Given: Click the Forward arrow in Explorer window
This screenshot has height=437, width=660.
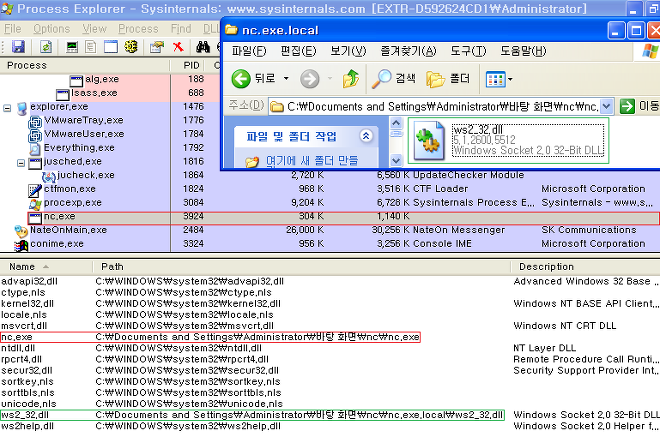Looking at the screenshot, I should 310,79.
